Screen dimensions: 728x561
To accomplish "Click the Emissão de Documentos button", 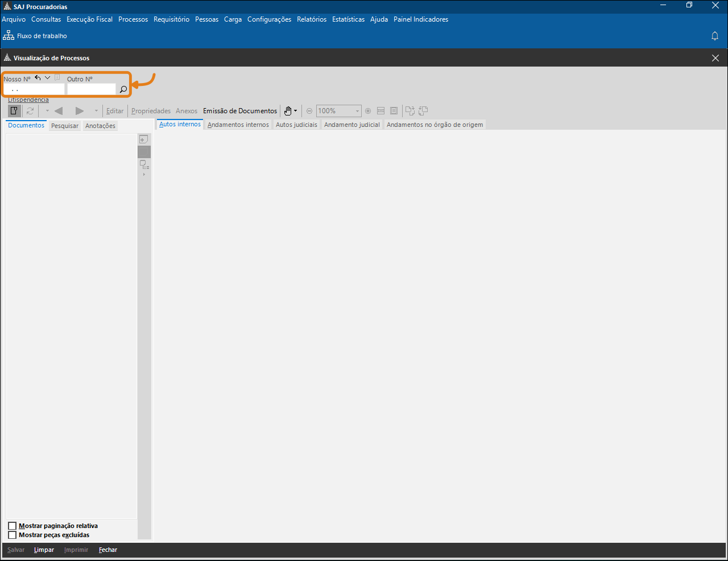I will [240, 111].
